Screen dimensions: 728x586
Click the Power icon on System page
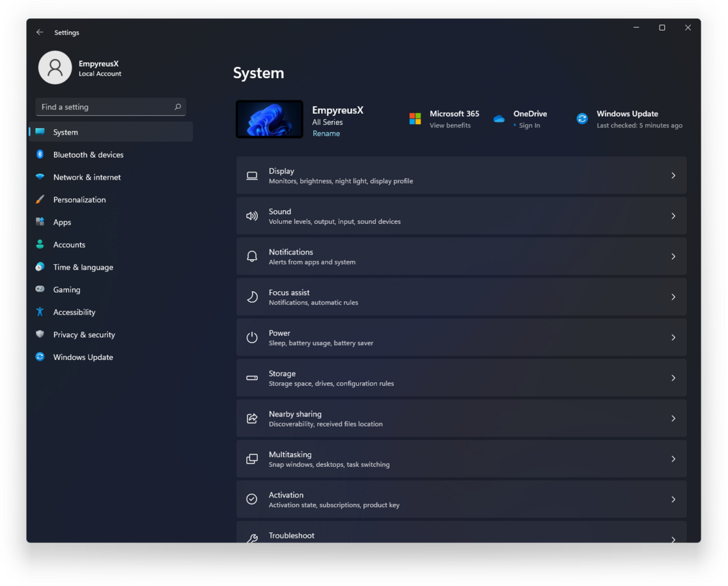pyautogui.click(x=252, y=337)
